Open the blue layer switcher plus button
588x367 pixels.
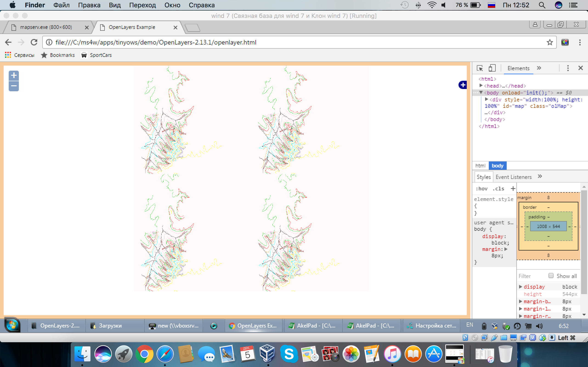[463, 85]
